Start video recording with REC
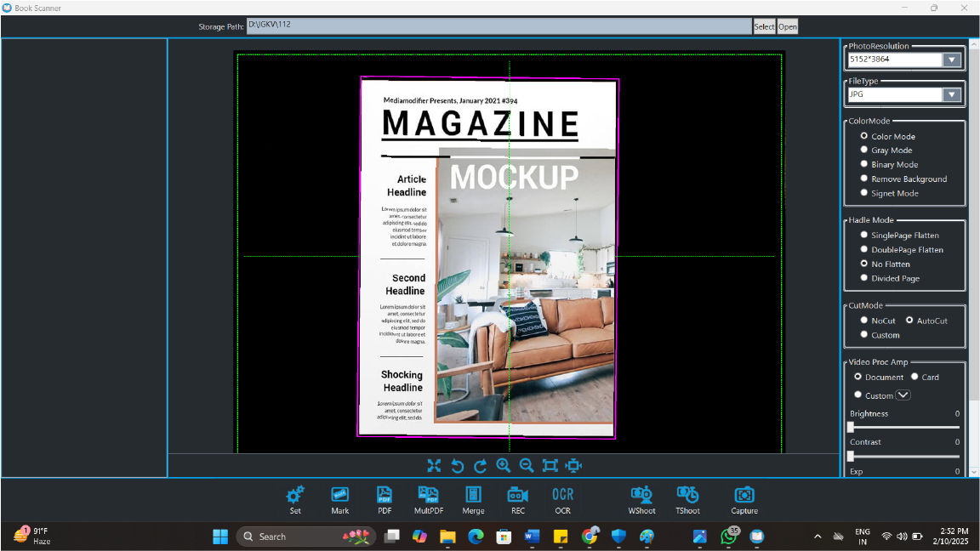 pyautogui.click(x=518, y=495)
